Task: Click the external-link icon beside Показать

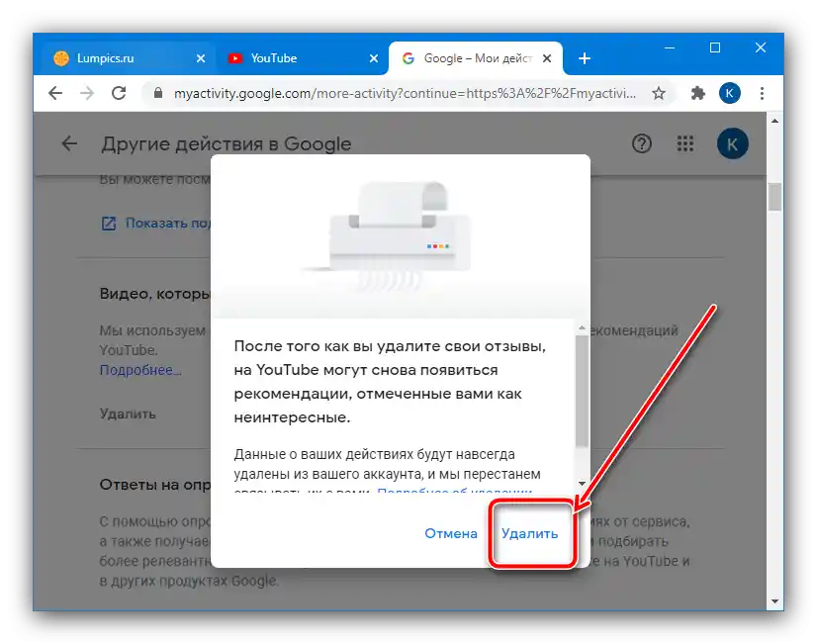Action: (109, 224)
